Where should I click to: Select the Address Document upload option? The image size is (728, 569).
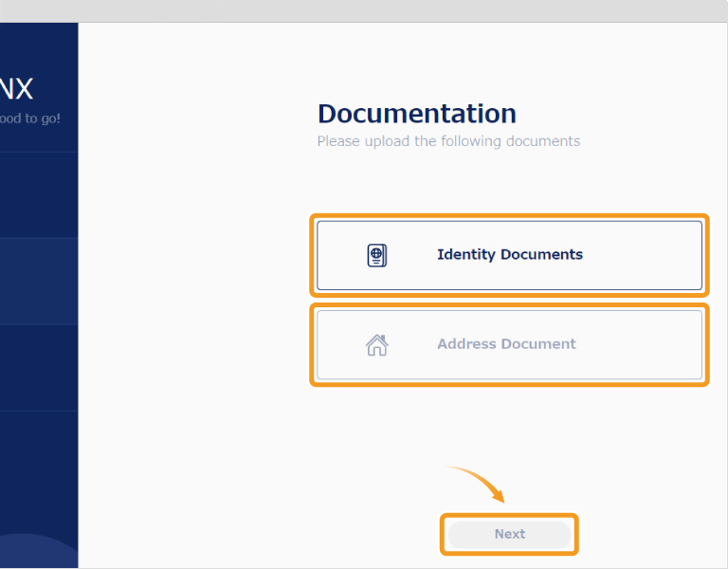coord(509,344)
